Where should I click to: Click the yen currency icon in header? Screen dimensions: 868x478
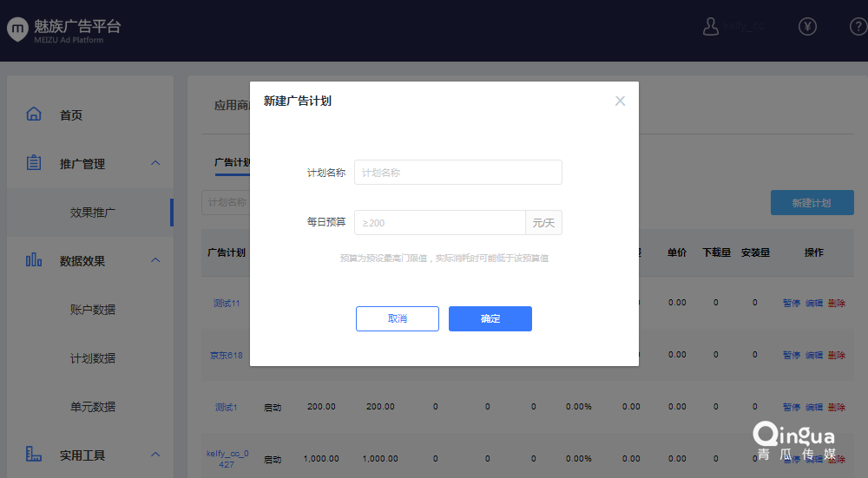(x=807, y=26)
